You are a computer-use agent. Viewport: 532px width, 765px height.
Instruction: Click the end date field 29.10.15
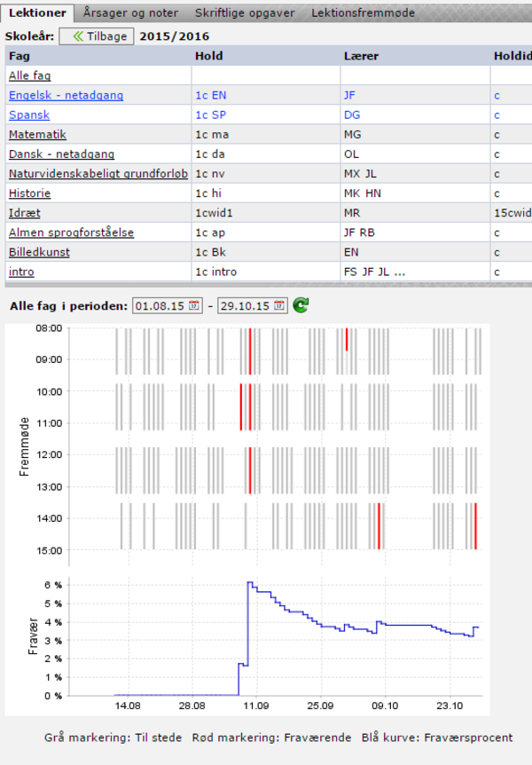tap(245, 305)
